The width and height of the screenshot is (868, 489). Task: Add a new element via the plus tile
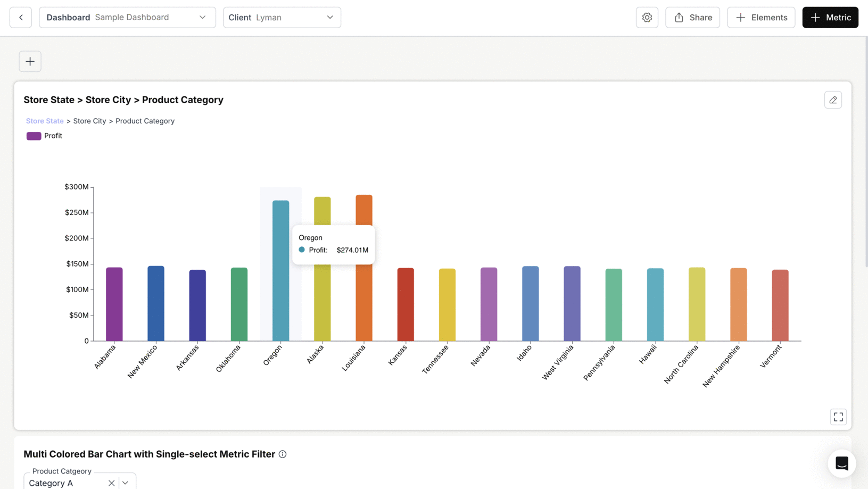(x=30, y=61)
